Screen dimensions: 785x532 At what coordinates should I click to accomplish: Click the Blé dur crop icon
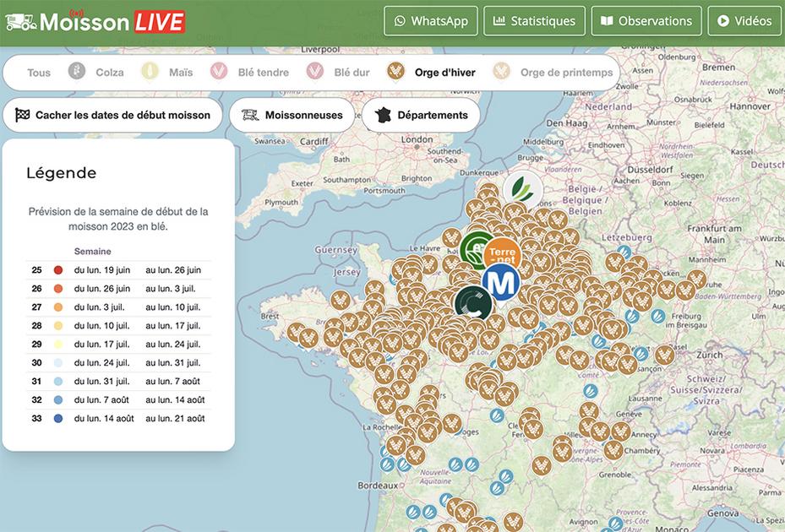[315, 71]
